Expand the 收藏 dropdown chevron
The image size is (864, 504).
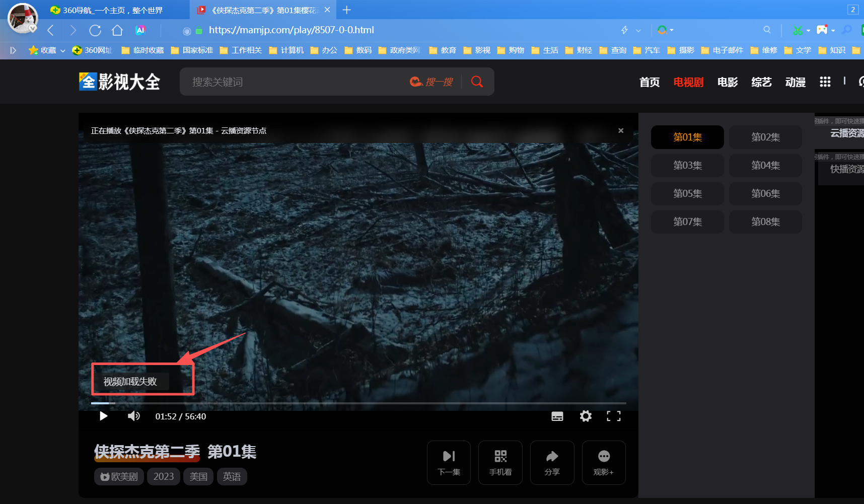(63, 50)
